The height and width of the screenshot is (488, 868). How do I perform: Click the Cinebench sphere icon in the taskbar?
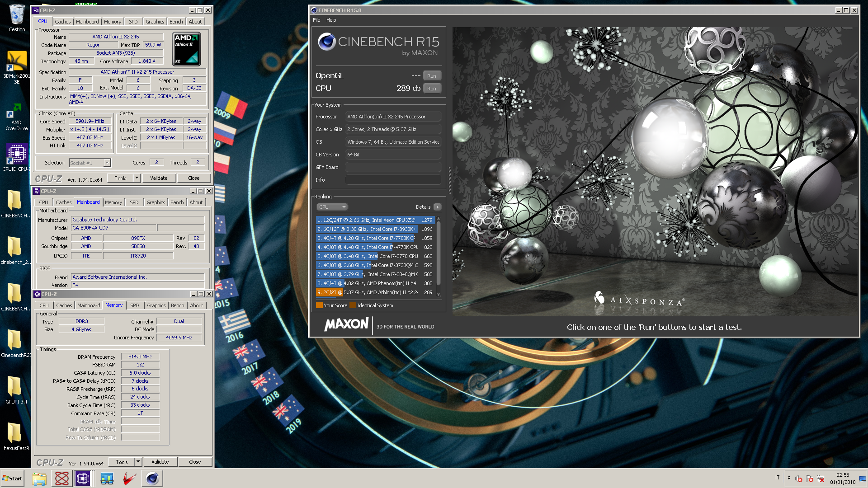[152, 479]
